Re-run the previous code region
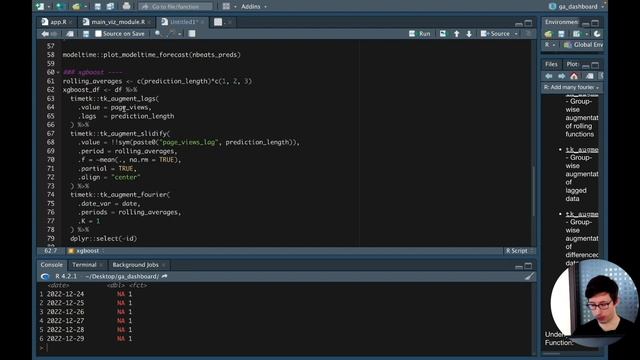 pos(443,34)
